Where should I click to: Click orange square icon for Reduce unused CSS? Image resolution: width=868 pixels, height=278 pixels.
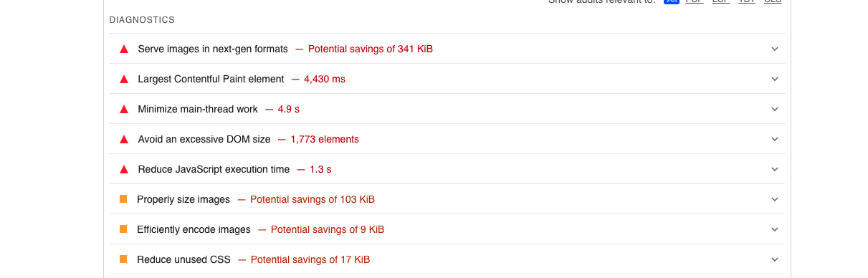(x=123, y=259)
